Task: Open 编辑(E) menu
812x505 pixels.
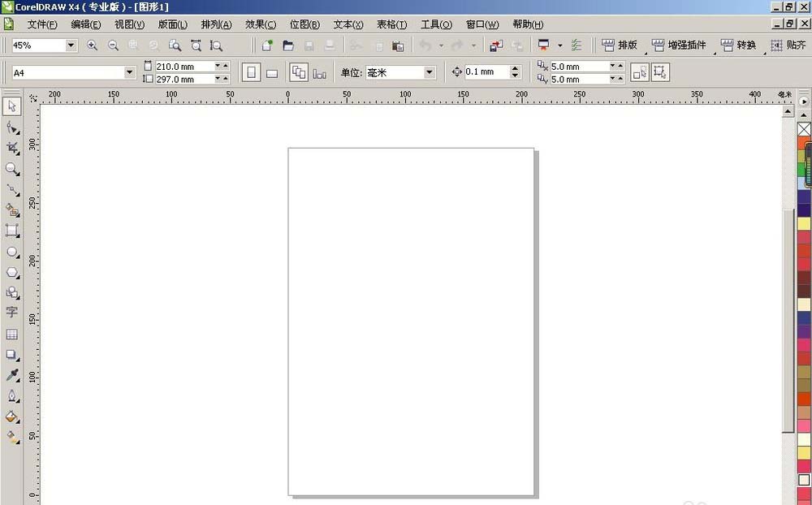Action: point(85,24)
